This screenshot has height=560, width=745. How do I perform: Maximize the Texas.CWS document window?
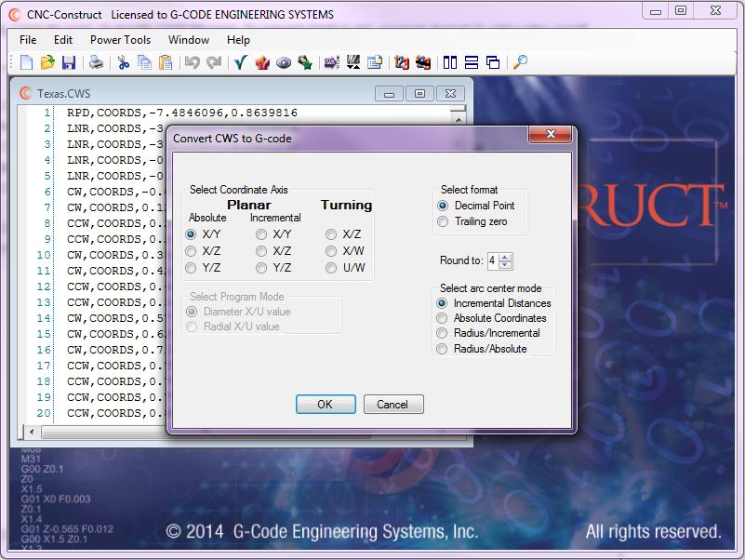[419, 94]
